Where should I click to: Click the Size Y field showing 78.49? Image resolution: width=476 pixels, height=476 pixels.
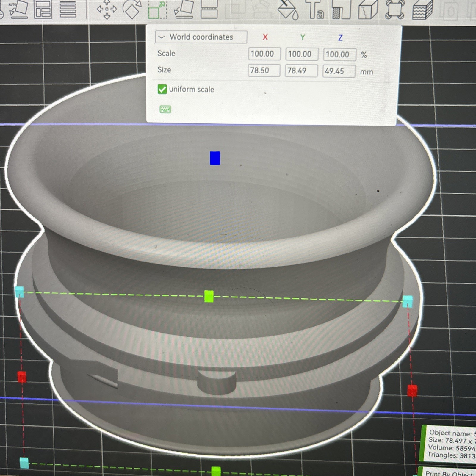click(301, 71)
